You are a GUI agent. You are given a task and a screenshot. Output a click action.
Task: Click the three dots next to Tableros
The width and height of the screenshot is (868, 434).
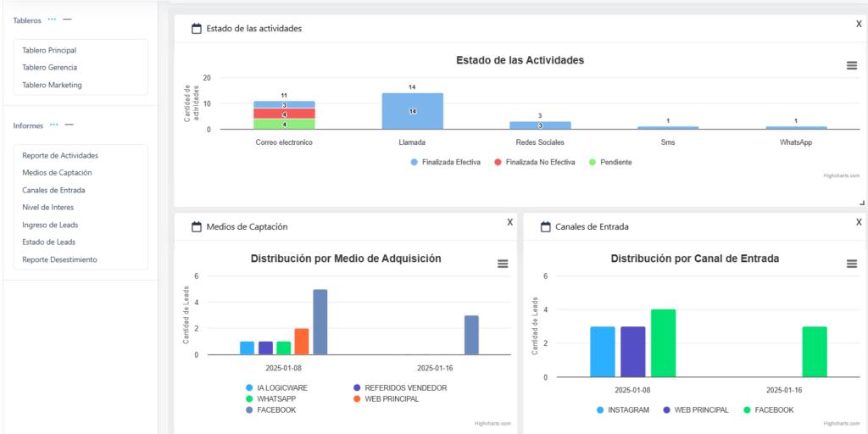click(x=52, y=19)
